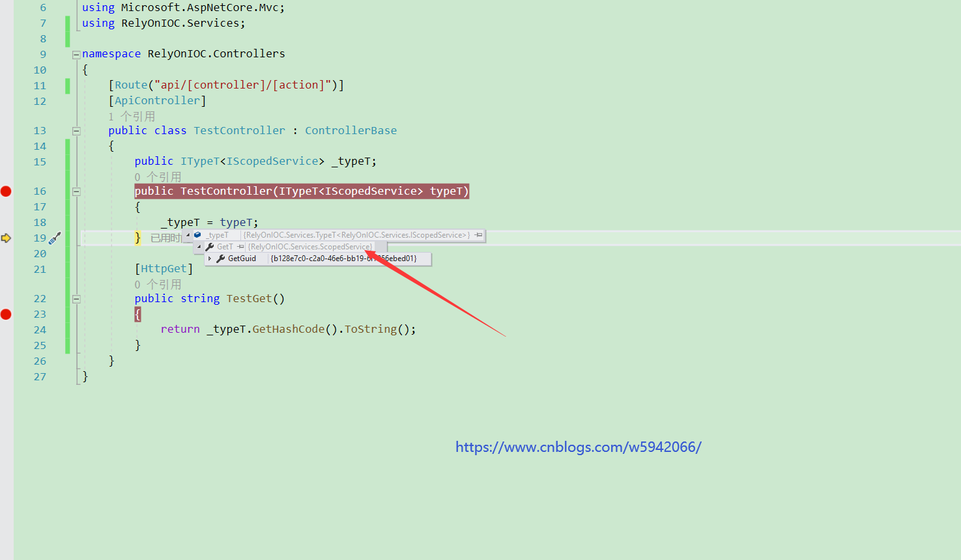Select the GetGuid value in datatip
The height and width of the screenshot is (560, 961).
click(x=343, y=259)
